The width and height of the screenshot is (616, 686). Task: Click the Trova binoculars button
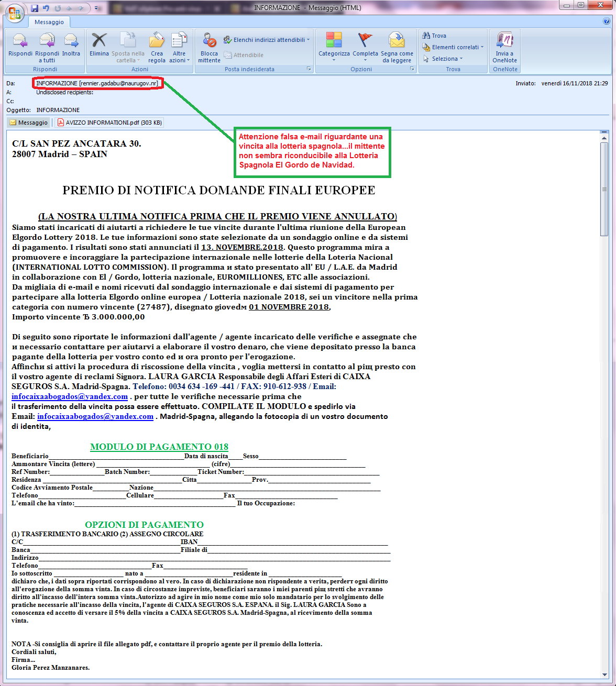coord(434,36)
